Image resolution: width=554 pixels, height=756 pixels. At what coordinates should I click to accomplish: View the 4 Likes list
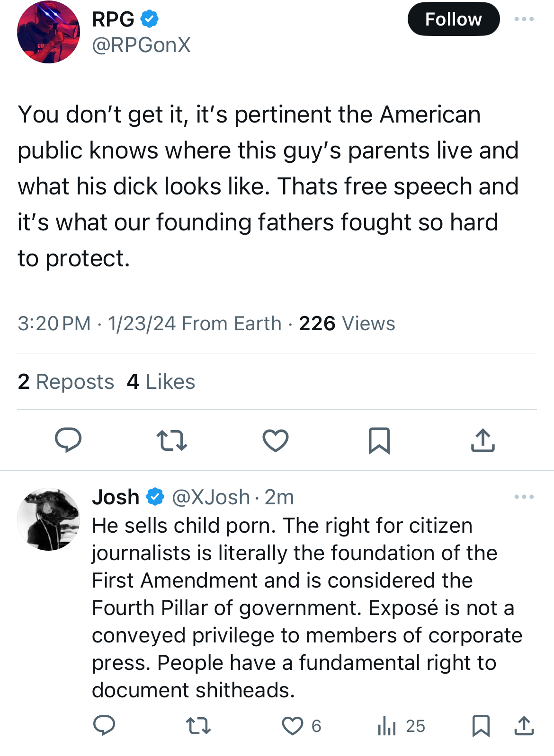pyautogui.click(x=161, y=381)
